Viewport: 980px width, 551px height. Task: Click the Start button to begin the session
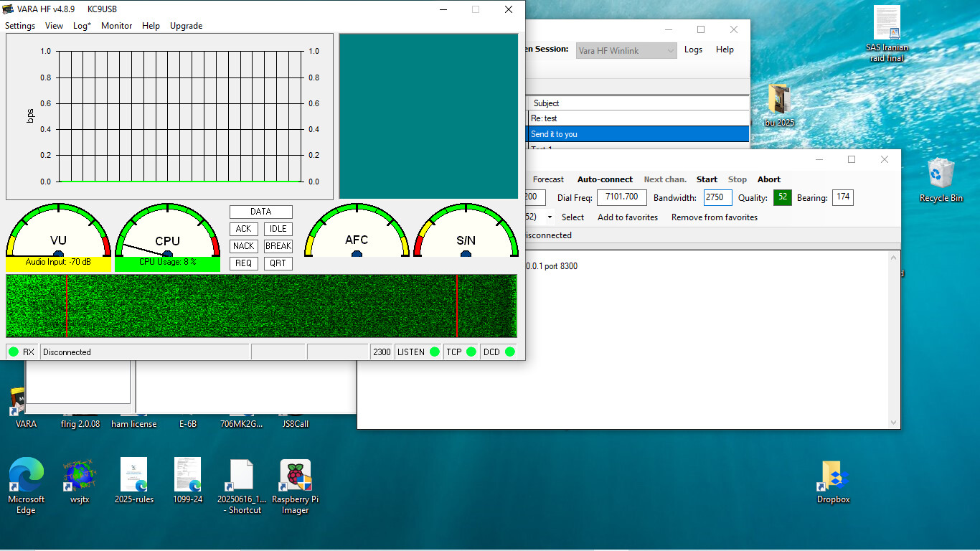tap(707, 179)
